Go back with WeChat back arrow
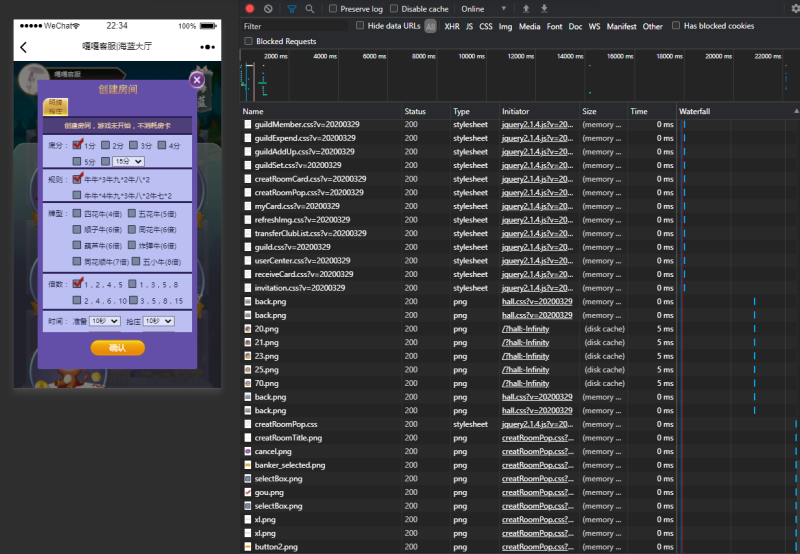 point(23,47)
